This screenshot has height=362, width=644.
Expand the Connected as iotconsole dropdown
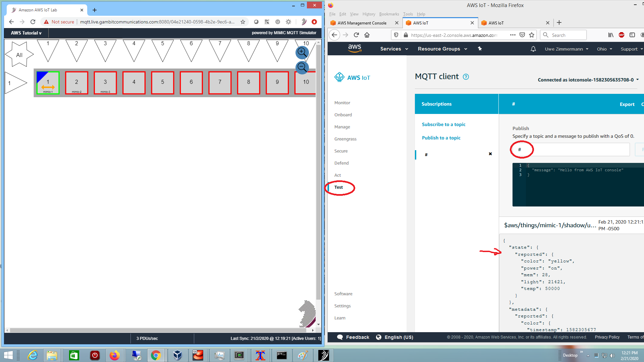pyautogui.click(x=588, y=80)
